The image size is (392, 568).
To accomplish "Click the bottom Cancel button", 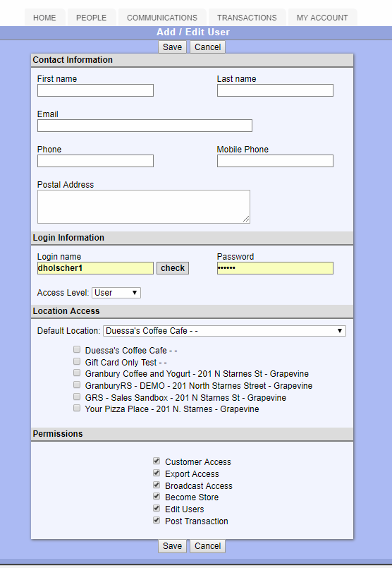I will pyautogui.click(x=207, y=546).
